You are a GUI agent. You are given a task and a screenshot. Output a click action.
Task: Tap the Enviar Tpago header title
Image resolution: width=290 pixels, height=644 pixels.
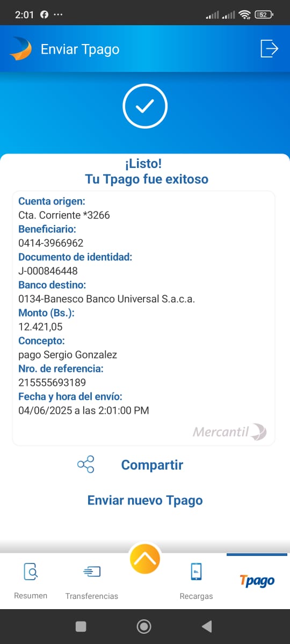[x=80, y=49]
